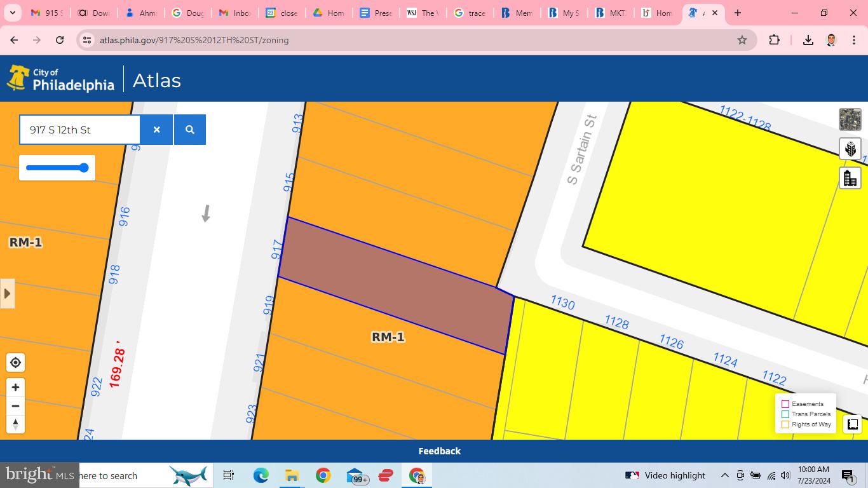
Task: Click the City of Philadelphia logo
Action: click(61, 80)
